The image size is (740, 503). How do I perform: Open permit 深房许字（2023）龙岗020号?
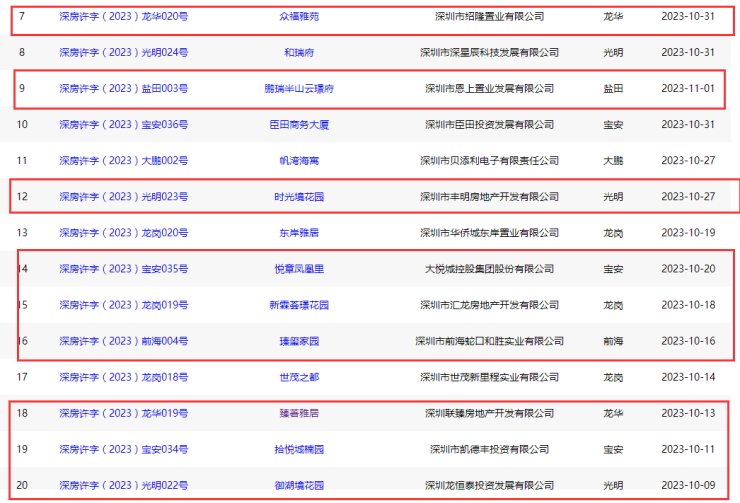124,233
